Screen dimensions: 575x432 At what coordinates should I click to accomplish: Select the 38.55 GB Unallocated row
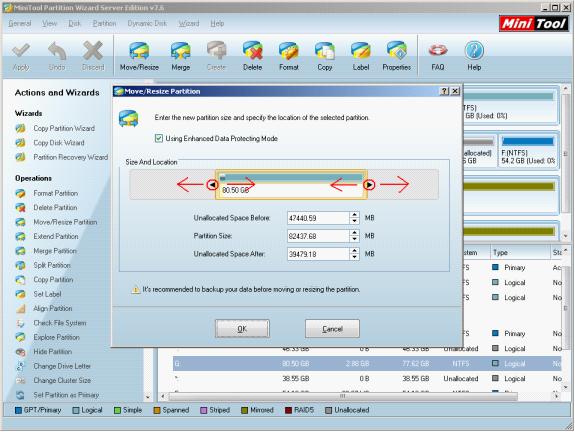367,378
